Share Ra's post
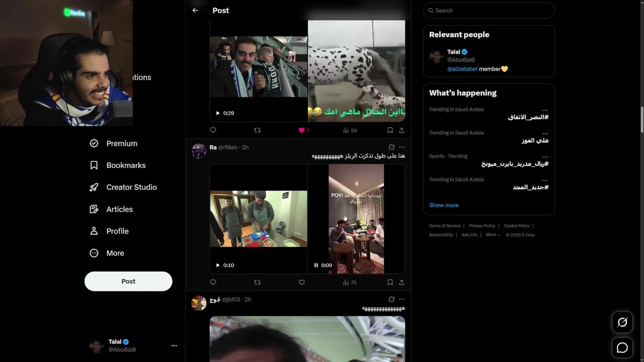The height and width of the screenshot is (362, 644). [x=401, y=283]
